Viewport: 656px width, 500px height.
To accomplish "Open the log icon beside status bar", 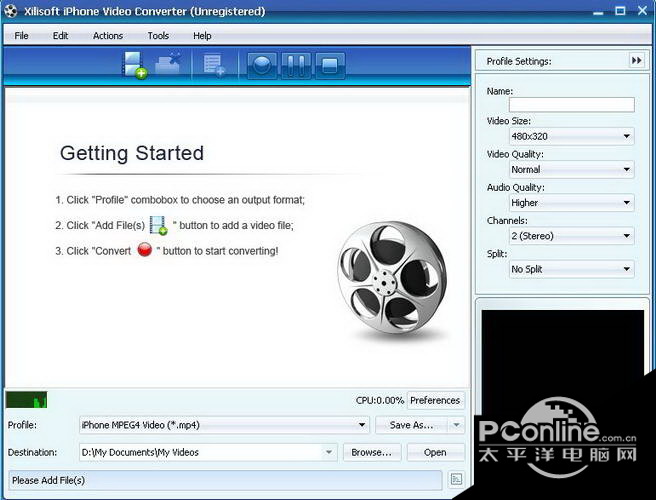I will 456,479.
